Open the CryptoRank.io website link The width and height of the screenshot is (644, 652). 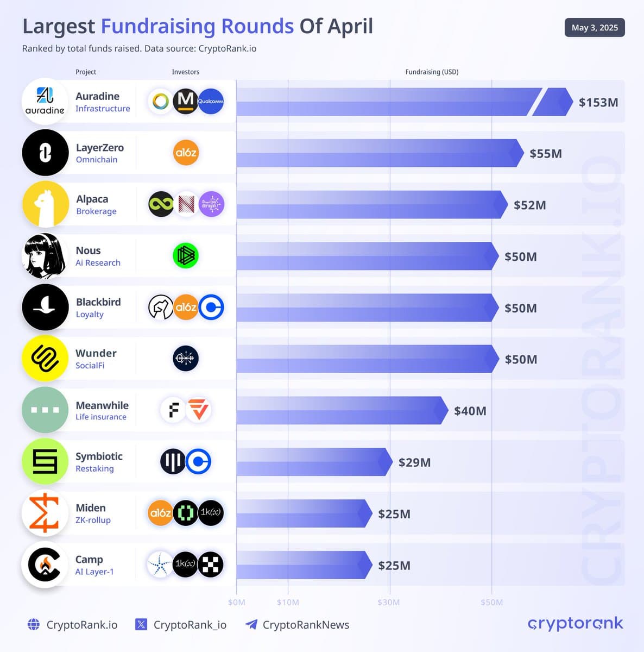pos(73,625)
